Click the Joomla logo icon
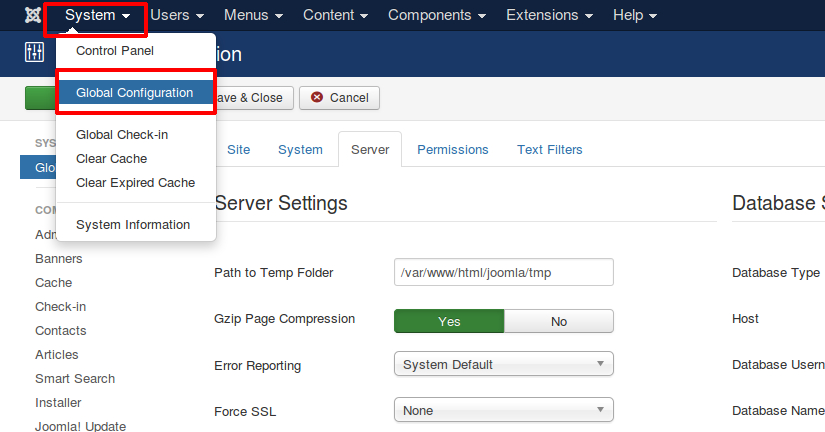This screenshot has width=825, height=432. [x=33, y=16]
